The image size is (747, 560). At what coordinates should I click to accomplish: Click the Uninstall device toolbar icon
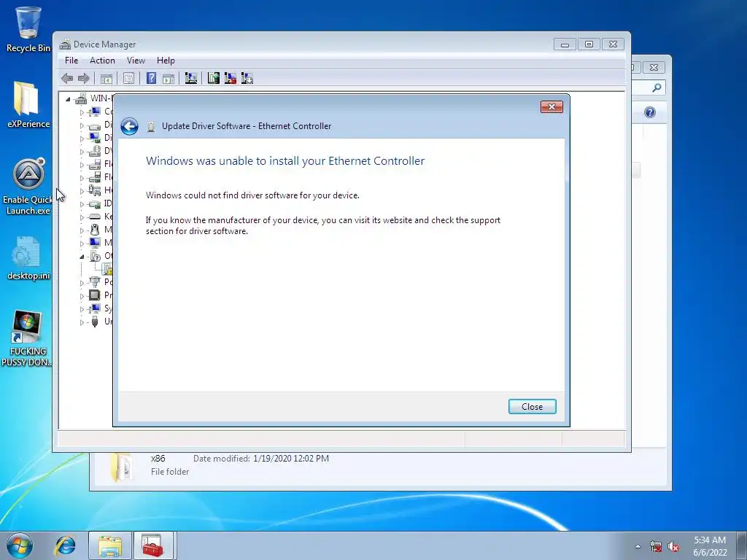point(231,78)
